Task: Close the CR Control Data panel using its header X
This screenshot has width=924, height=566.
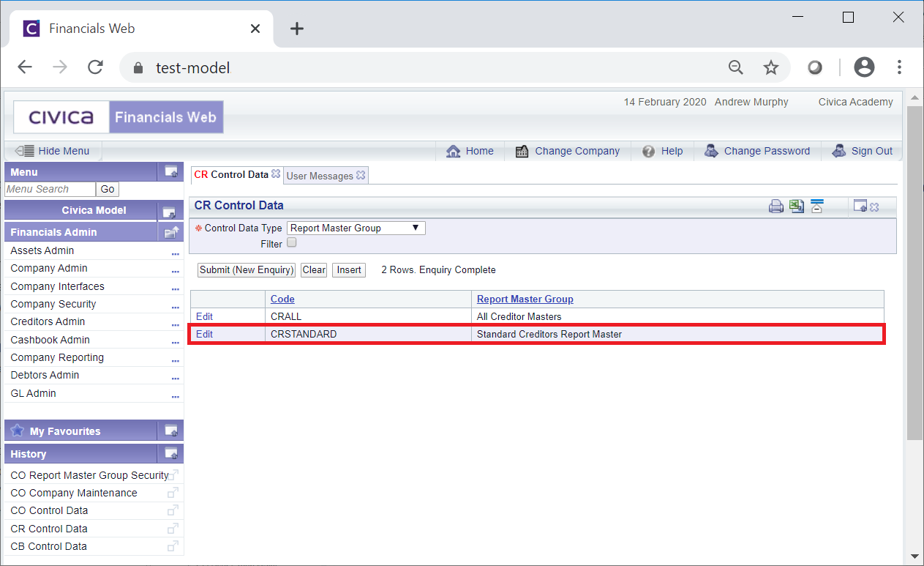Action: pos(874,206)
